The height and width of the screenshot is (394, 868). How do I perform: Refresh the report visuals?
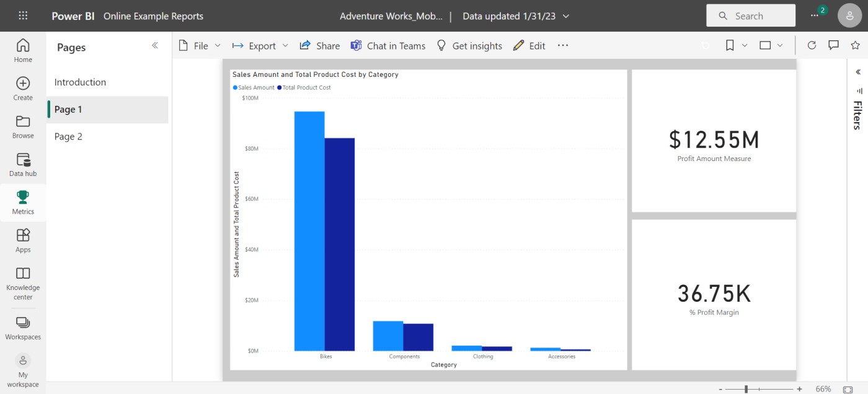pyautogui.click(x=812, y=45)
